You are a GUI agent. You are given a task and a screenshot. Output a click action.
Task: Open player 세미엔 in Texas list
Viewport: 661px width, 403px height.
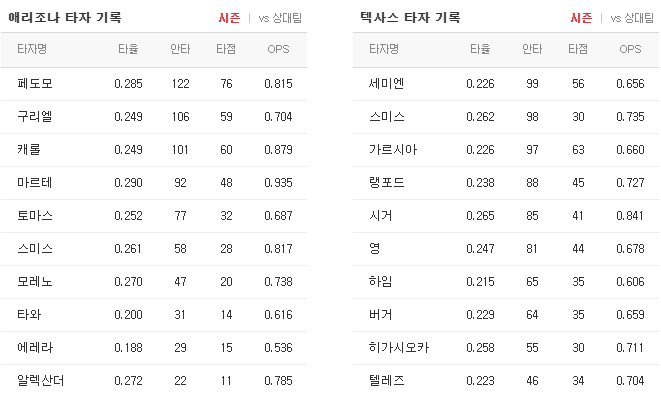(387, 83)
